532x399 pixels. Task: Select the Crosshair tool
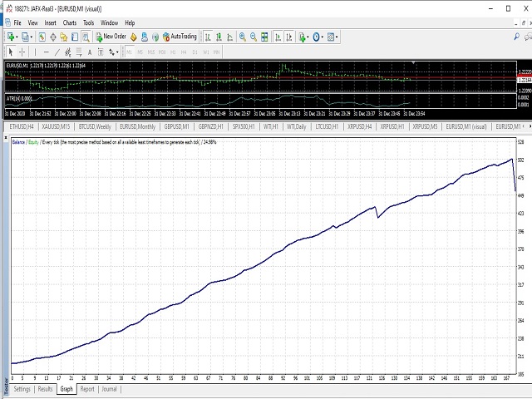(22, 52)
